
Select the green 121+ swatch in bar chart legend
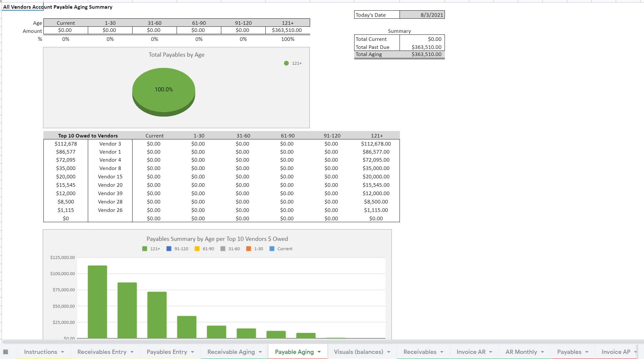tap(144, 249)
